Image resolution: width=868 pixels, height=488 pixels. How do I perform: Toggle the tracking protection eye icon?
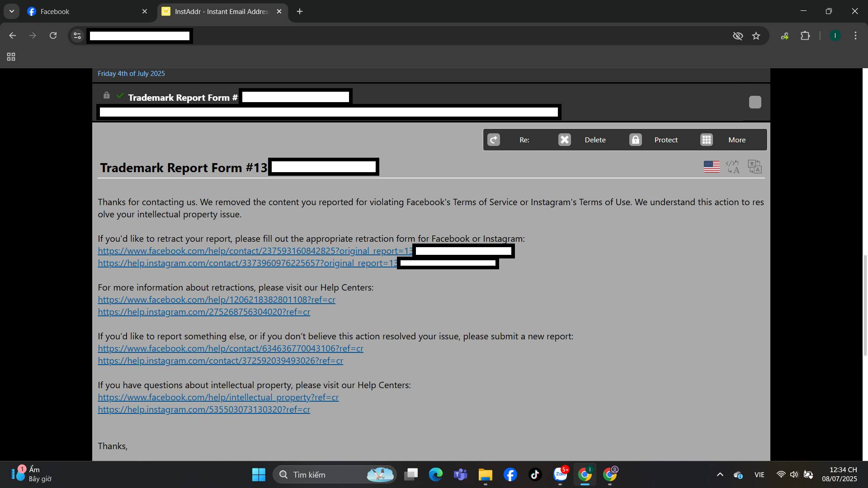pyautogui.click(x=738, y=36)
